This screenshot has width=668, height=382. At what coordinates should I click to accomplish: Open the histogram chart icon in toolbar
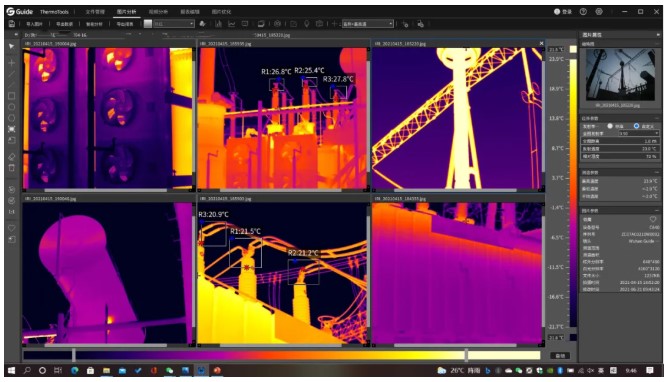[218, 24]
